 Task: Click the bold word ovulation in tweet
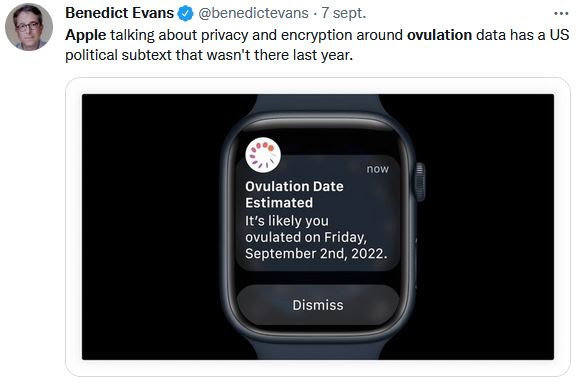(439, 35)
